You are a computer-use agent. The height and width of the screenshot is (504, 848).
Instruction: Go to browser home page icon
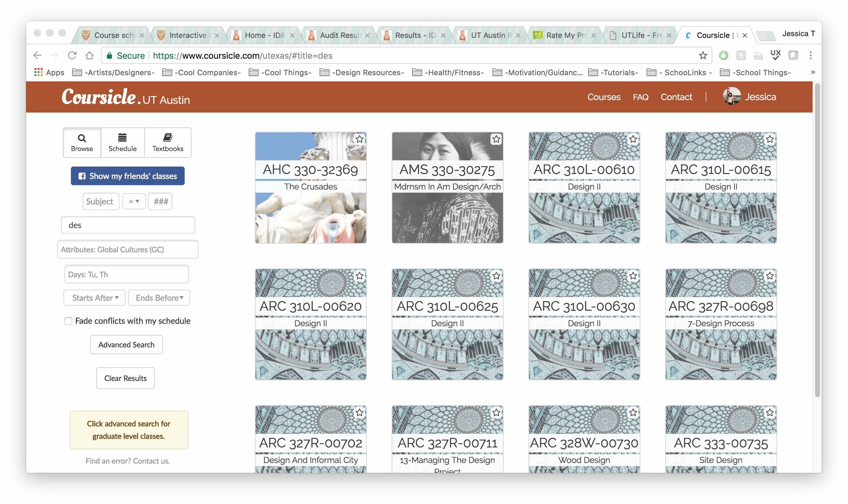pos(89,55)
